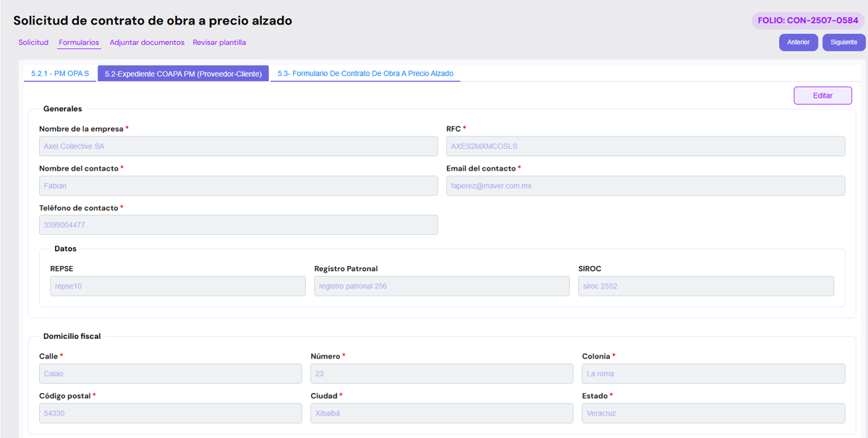Open Adjuntar documentos section
This screenshot has width=868, height=438.
click(147, 43)
